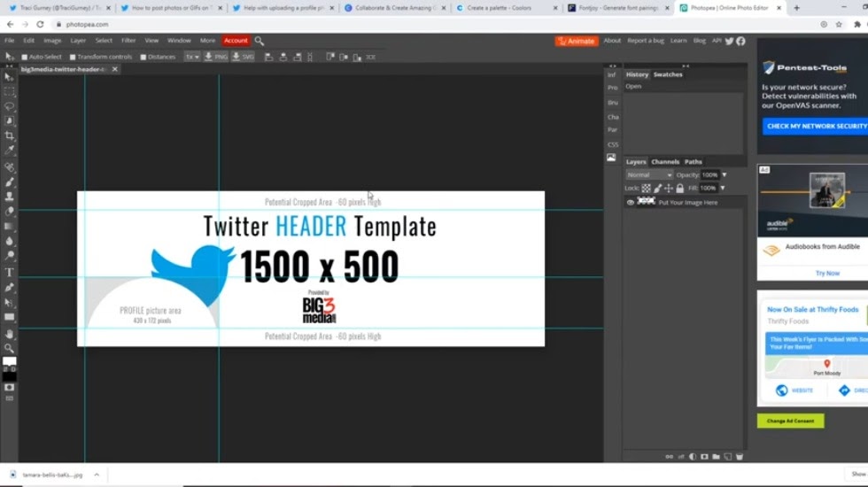
Task: Select the Crop tool
Action: pos(9,135)
